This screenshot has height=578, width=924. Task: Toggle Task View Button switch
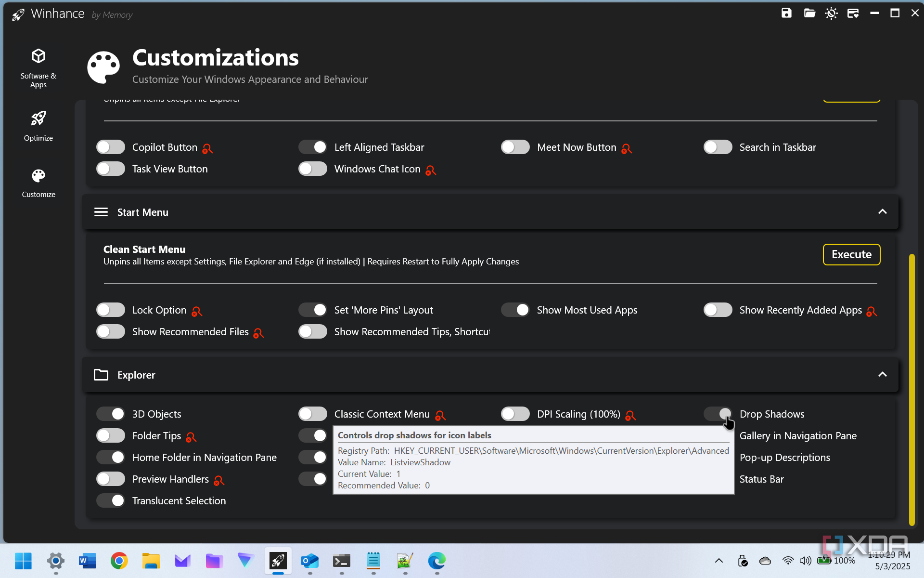[x=111, y=169]
